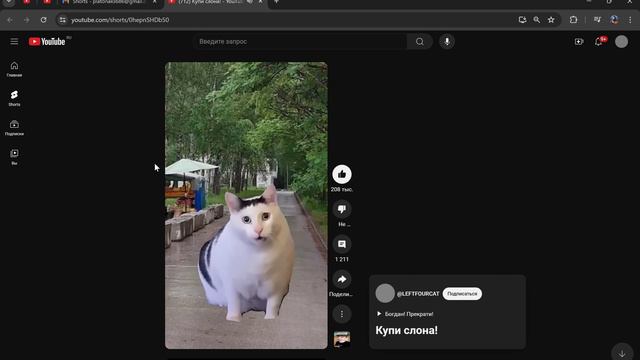Image resolution: width=640 pixels, height=360 pixels.
Task: Bookmark this page with the star
Action: pyautogui.click(x=551, y=20)
